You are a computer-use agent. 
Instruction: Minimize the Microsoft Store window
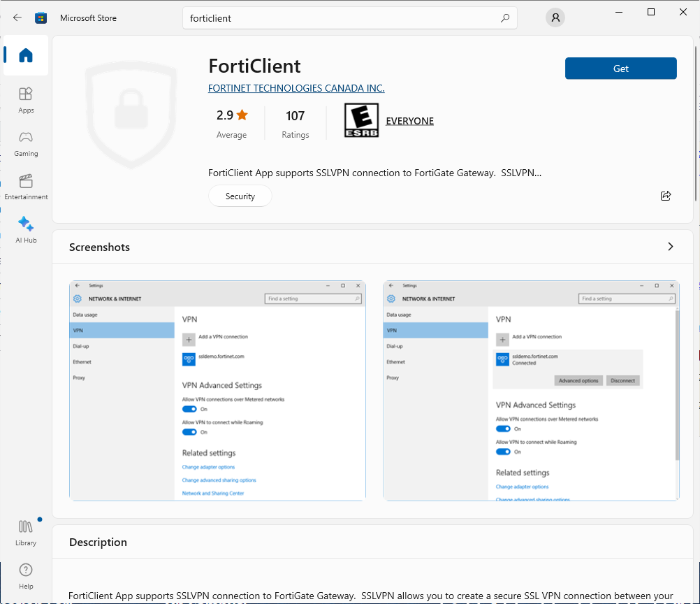(619, 12)
